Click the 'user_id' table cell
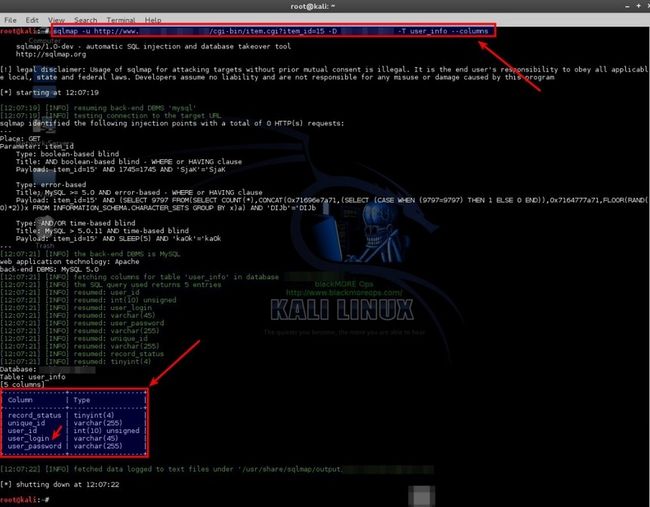Image resolution: width=650 pixels, height=507 pixels. point(22,431)
